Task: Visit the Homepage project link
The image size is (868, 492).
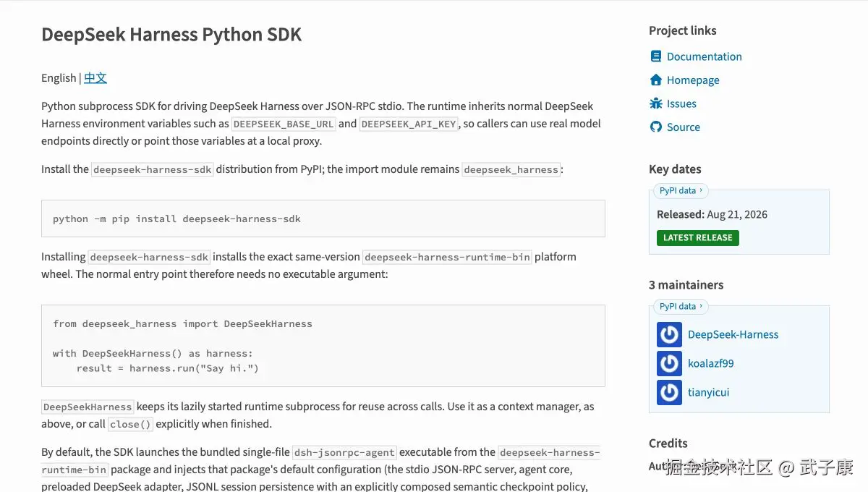Action: tap(693, 80)
